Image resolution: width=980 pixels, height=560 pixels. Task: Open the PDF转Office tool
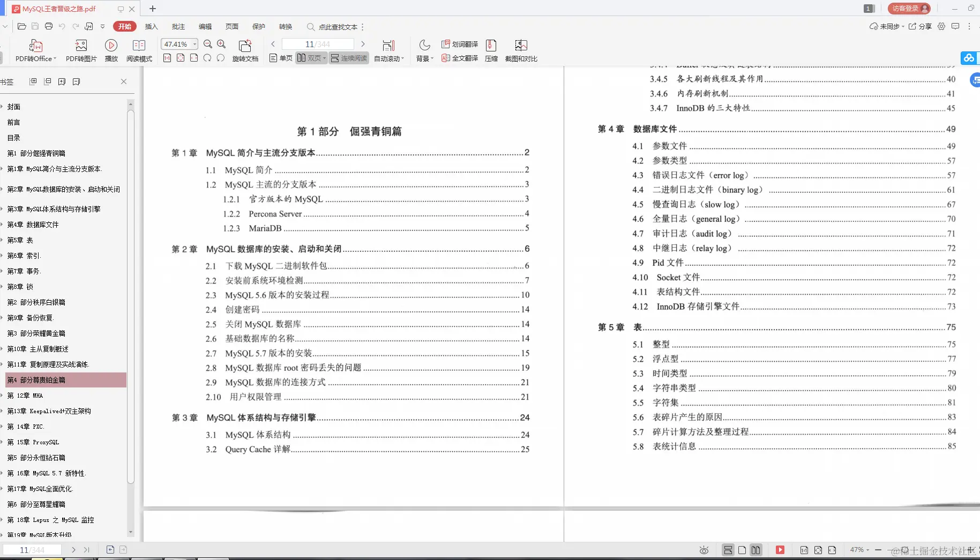click(x=35, y=50)
